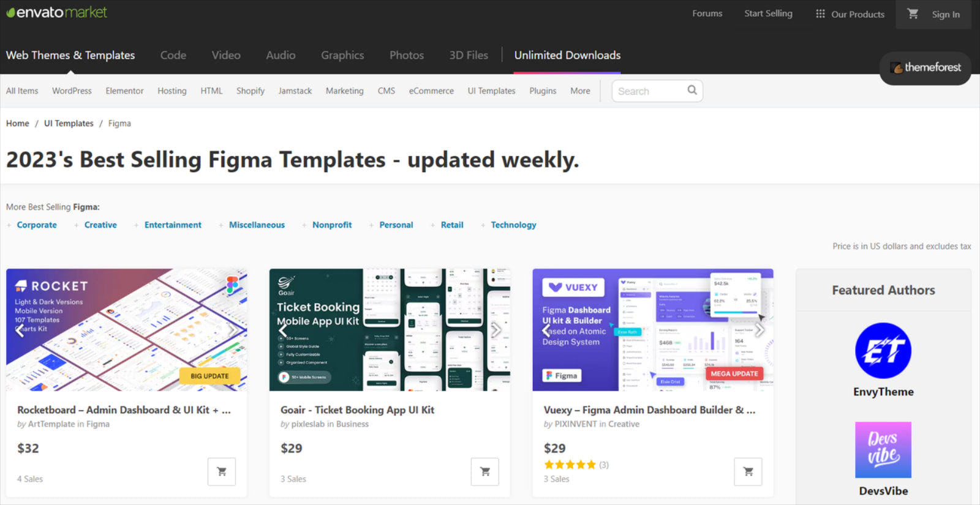Open ArtTemplate author profile

(51, 424)
